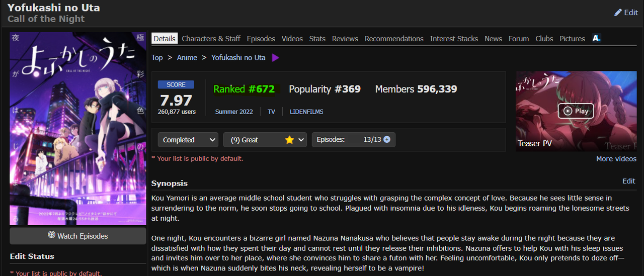Screen dimensions: 644x276
Task: Open the Anime-Planet 'A' icon tab
Action: pyautogui.click(x=596, y=38)
